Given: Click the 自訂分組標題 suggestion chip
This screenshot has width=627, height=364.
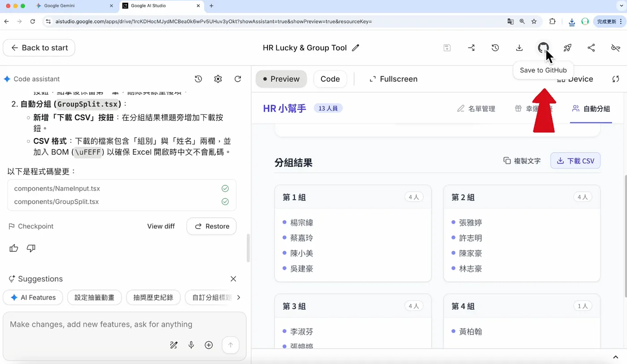Looking at the screenshot, I should [x=209, y=297].
